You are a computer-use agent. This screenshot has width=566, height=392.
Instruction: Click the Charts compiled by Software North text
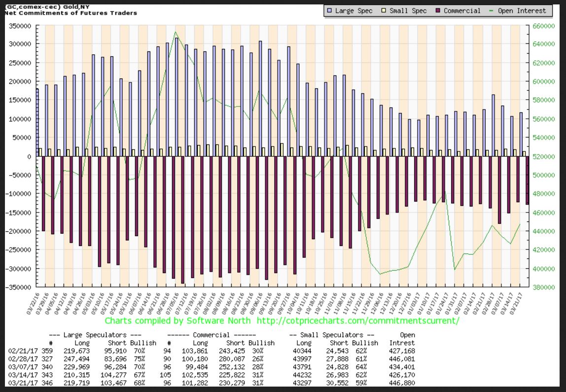[x=178, y=321]
